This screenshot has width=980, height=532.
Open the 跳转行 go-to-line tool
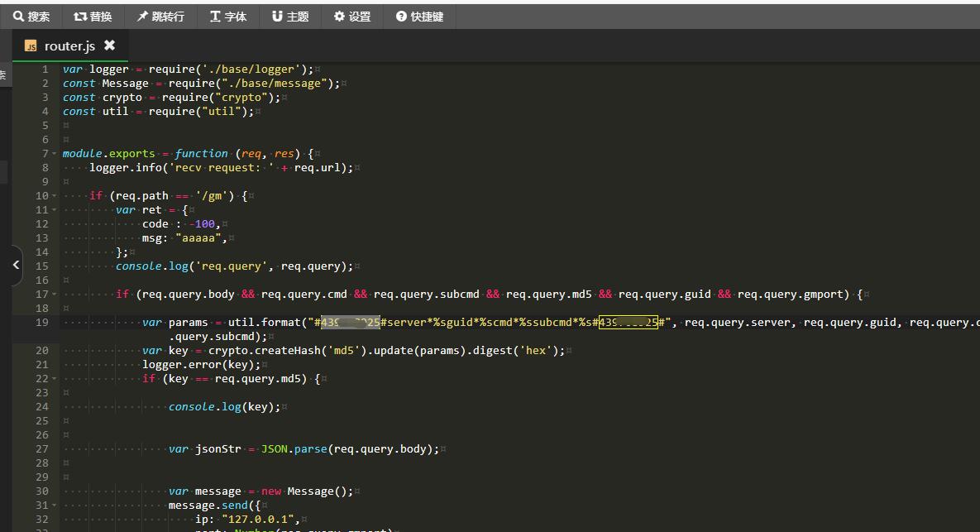point(160,17)
